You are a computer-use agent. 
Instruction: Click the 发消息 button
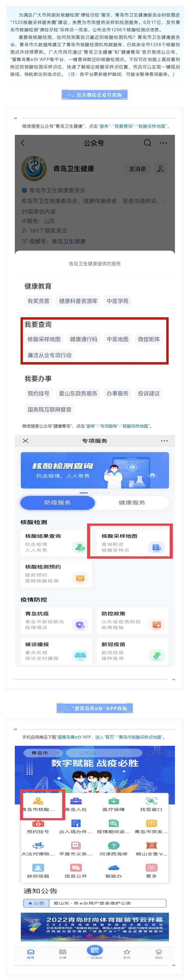(138, 168)
